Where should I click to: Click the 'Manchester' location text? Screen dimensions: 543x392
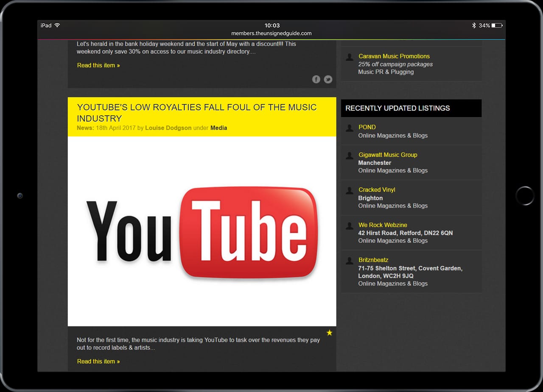[x=375, y=163]
